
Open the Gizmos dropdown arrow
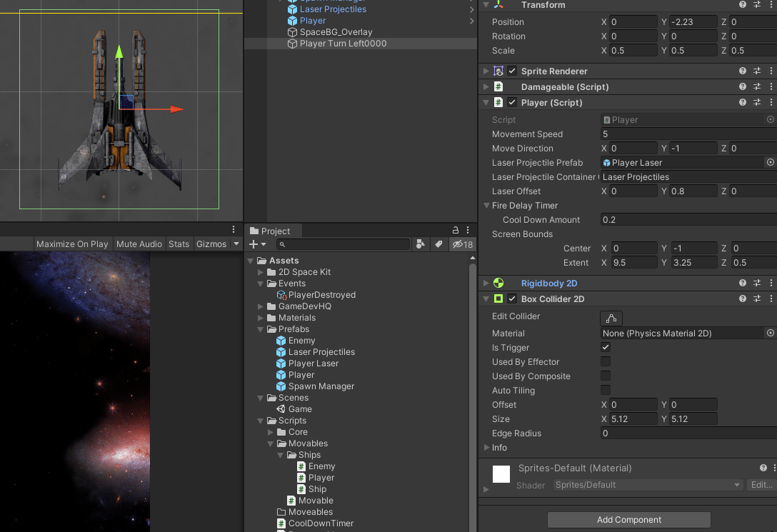[x=236, y=244]
